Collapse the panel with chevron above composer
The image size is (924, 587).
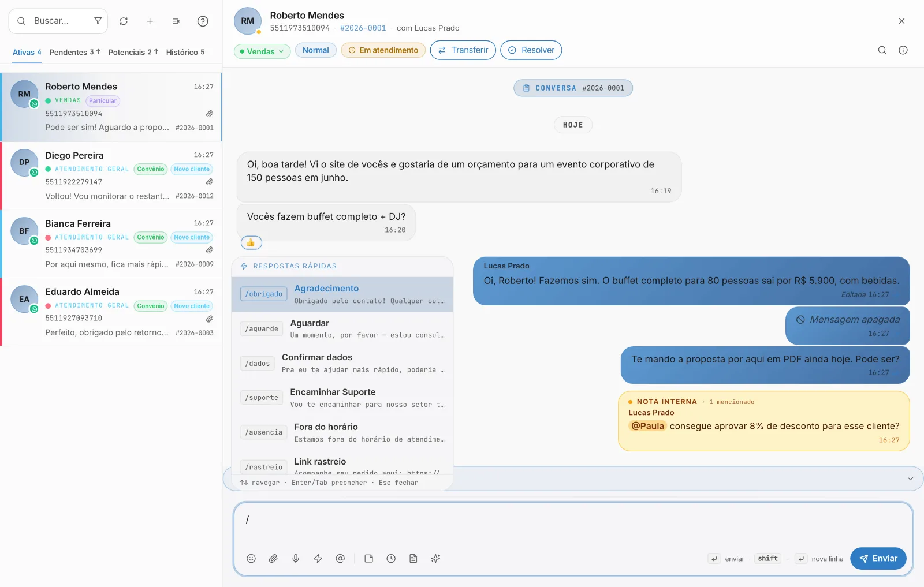[x=910, y=478]
